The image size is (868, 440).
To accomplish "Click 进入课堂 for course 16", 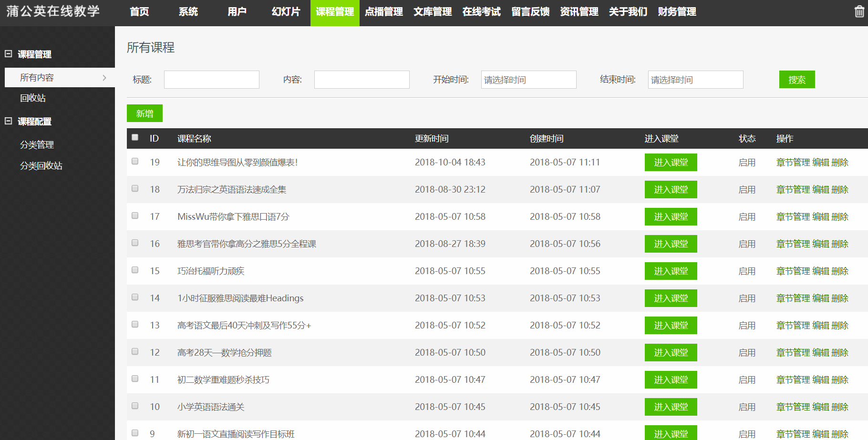I will [x=671, y=244].
